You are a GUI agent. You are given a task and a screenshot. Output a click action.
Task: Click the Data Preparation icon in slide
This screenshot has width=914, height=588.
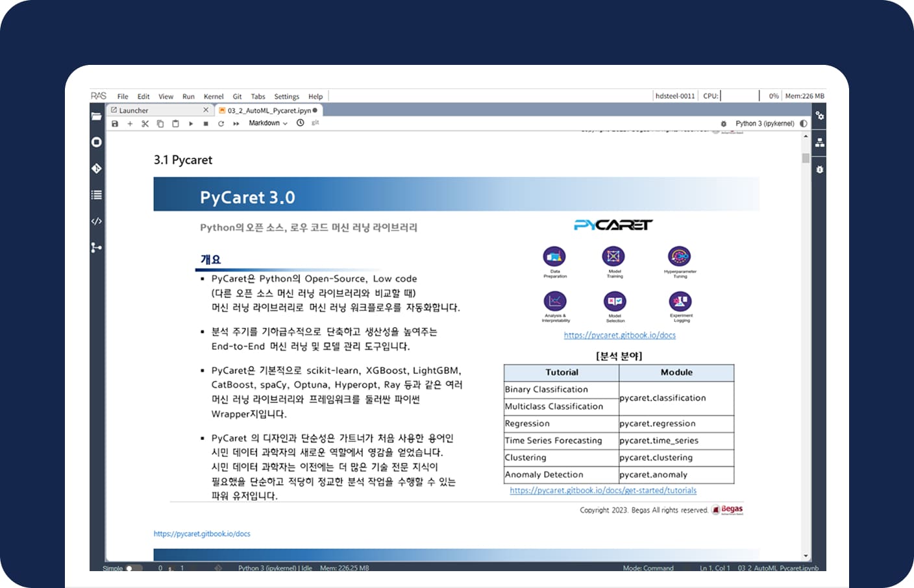coord(554,256)
